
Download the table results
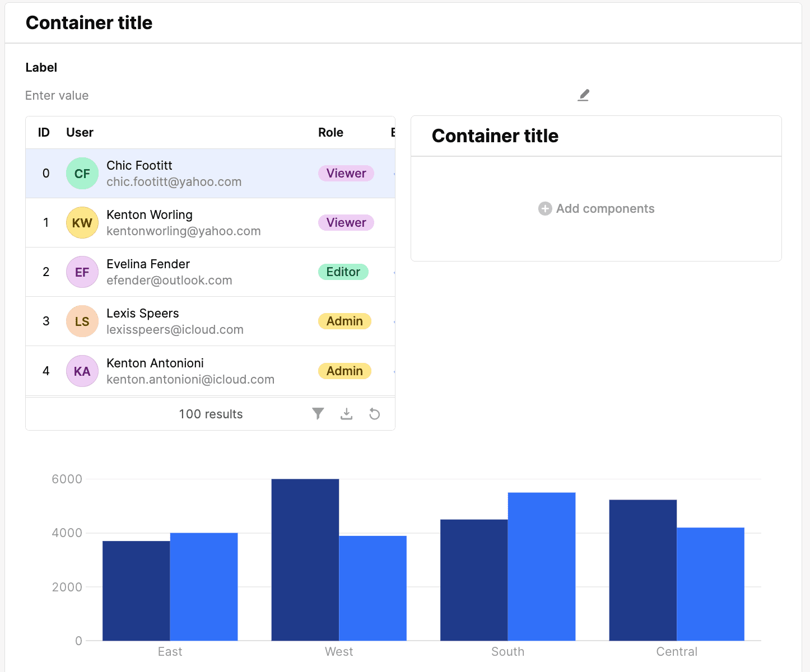[x=346, y=413]
